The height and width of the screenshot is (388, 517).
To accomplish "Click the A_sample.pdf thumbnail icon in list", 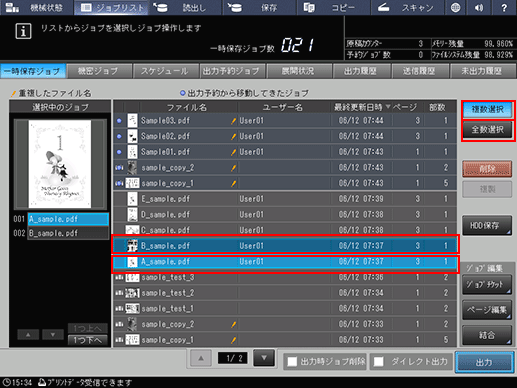I will tap(132, 262).
